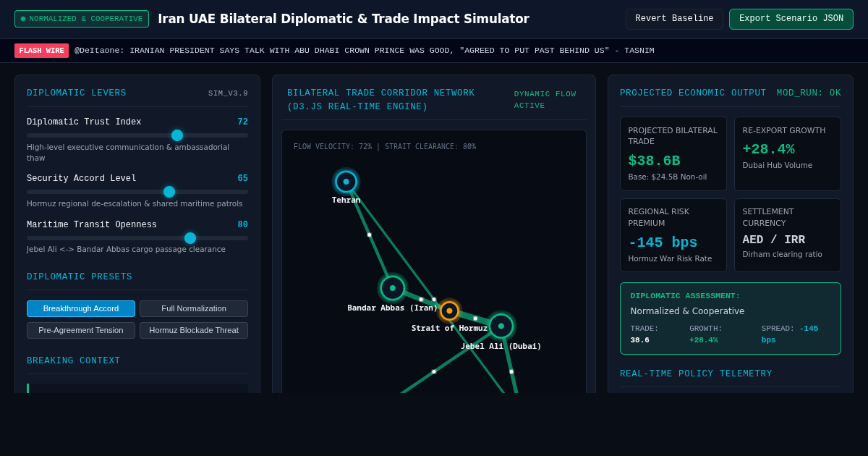Click SPREAD: -145 bps in assessment
Viewport: 868px width, 456px height.
coord(790,334)
